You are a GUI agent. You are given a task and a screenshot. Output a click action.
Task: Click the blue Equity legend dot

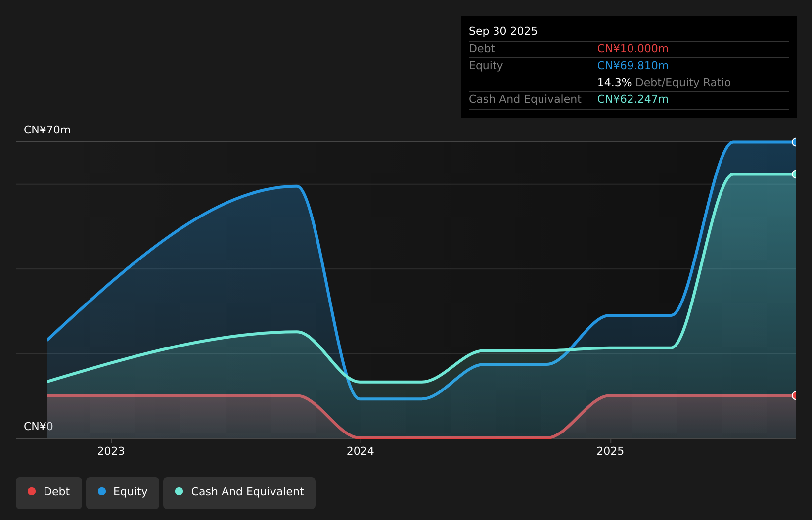pyautogui.click(x=102, y=491)
